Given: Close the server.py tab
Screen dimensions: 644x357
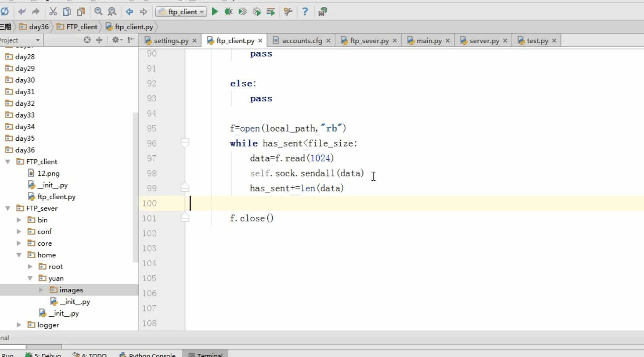Looking at the screenshot, I should [x=505, y=40].
